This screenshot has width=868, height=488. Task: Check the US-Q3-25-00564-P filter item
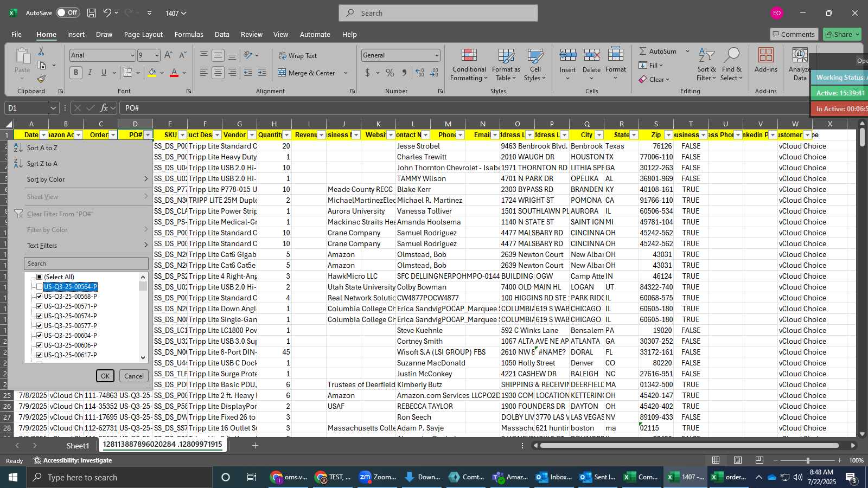39,287
